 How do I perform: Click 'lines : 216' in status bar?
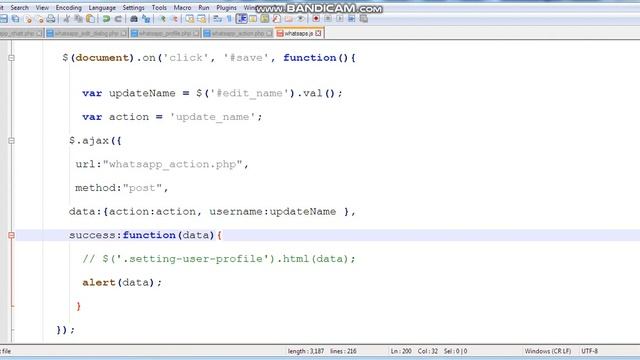(343, 351)
